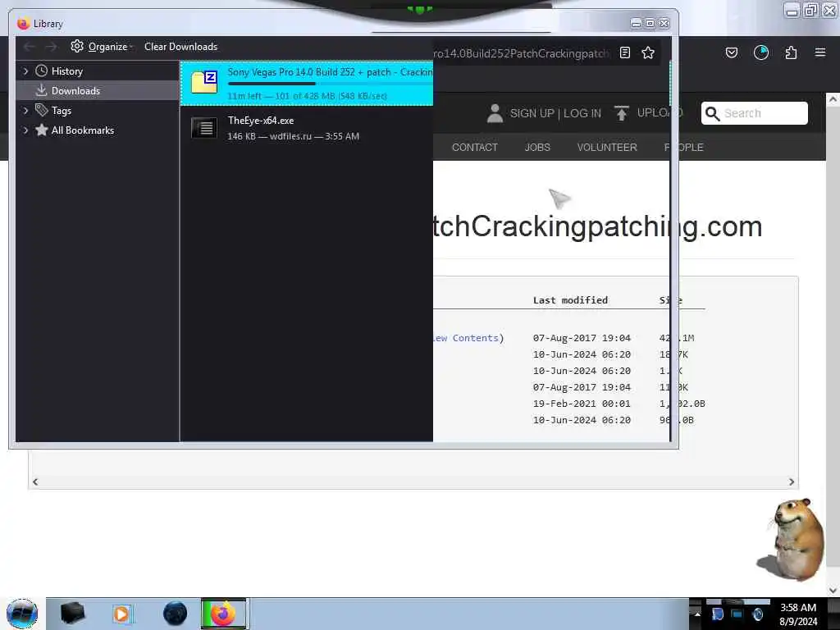Viewport: 840px width, 630px height.
Task: Open Save to Pocket icon in Firefox
Action: point(731,52)
